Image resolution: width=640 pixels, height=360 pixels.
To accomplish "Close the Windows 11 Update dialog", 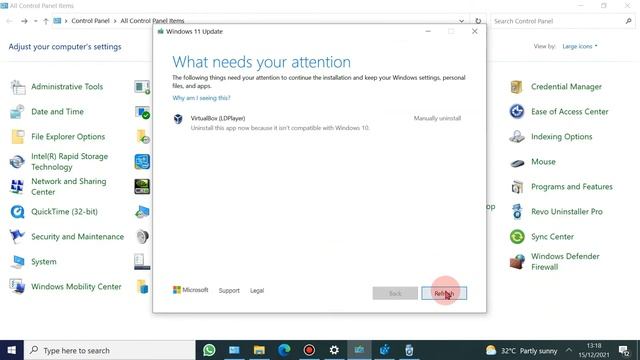I will pos(474,31).
